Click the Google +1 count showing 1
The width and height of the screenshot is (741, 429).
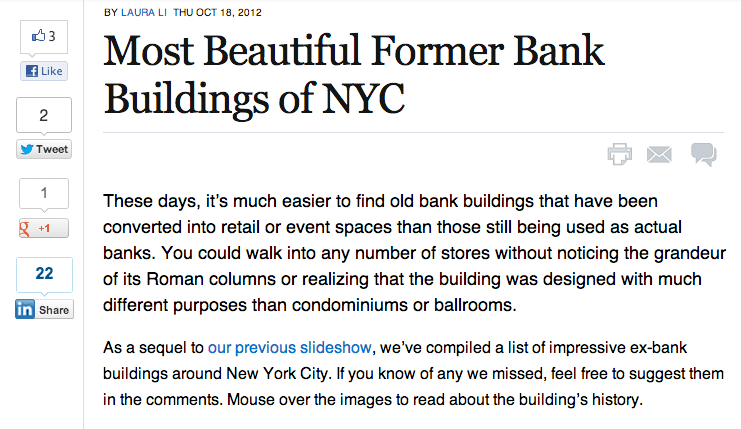tap(44, 193)
